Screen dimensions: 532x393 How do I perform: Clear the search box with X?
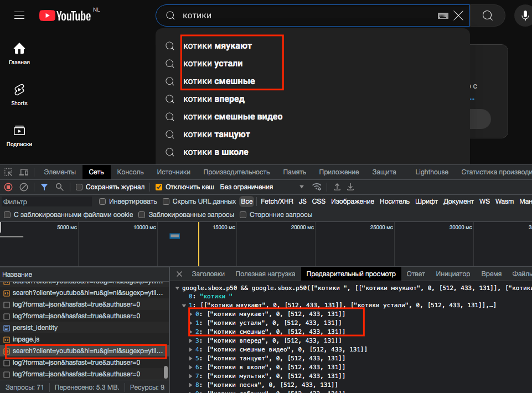[458, 15]
